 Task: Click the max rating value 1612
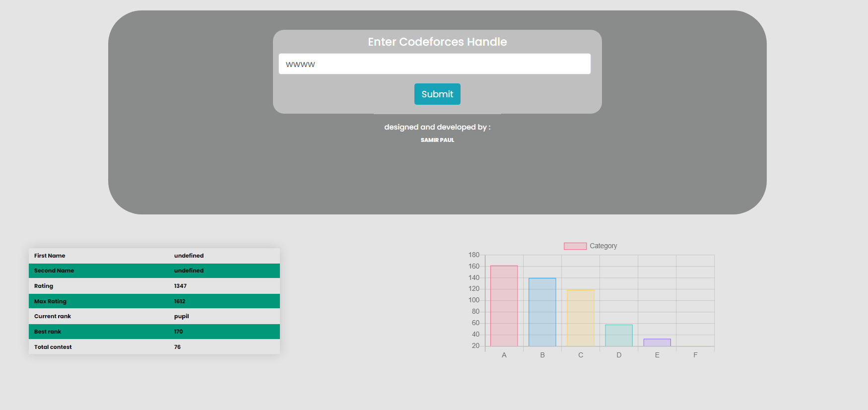coord(180,301)
